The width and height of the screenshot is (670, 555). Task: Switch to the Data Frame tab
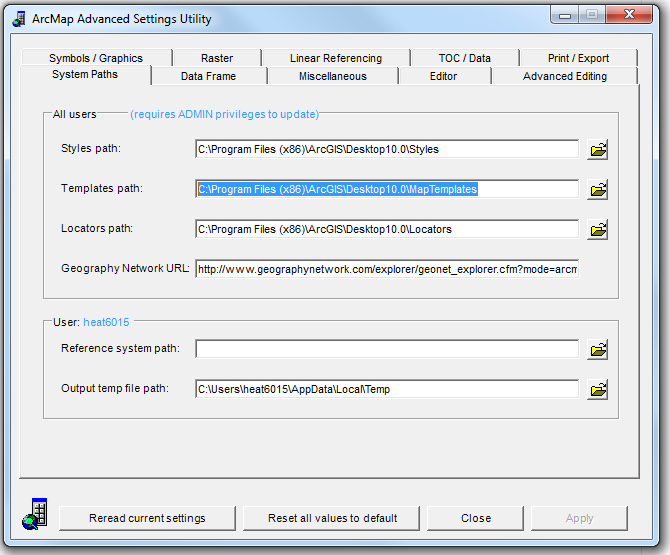pyautogui.click(x=209, y=76)
